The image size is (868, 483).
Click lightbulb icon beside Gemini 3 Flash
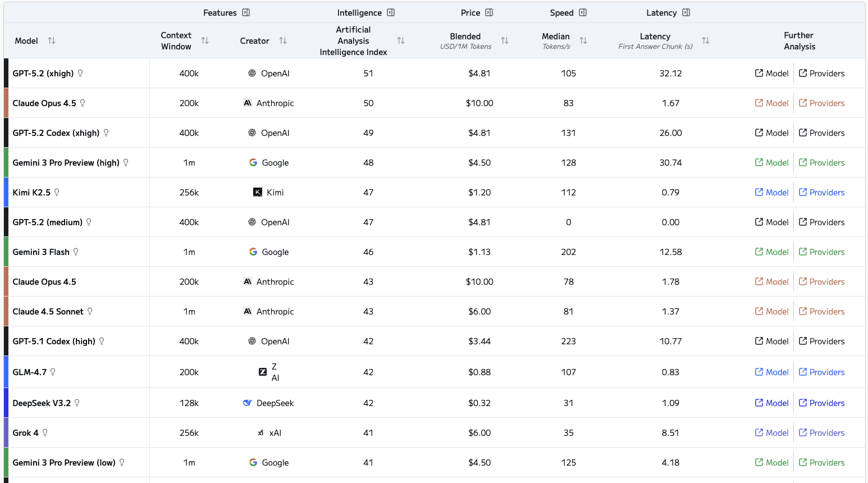(x=76, y=252)
